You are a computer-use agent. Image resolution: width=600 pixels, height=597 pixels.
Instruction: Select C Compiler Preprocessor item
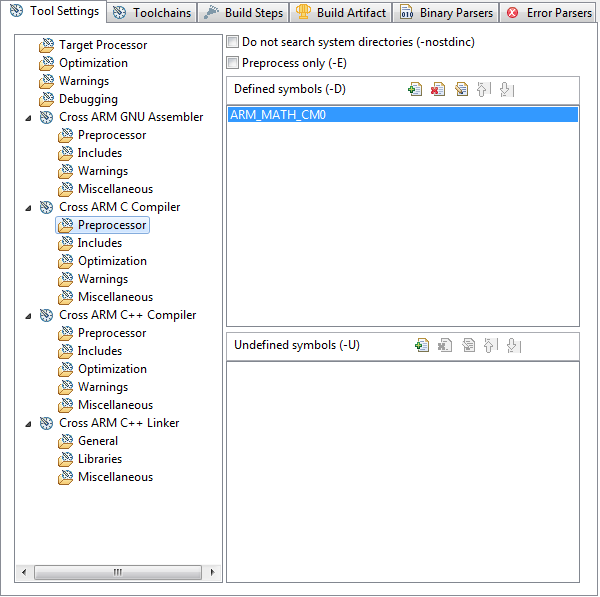point(102,225)
